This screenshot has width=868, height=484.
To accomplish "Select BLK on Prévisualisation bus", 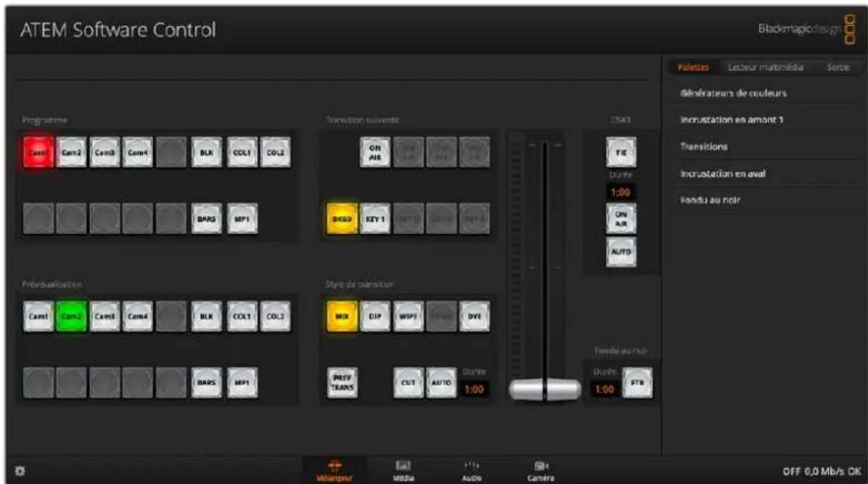I will (206, 316).
